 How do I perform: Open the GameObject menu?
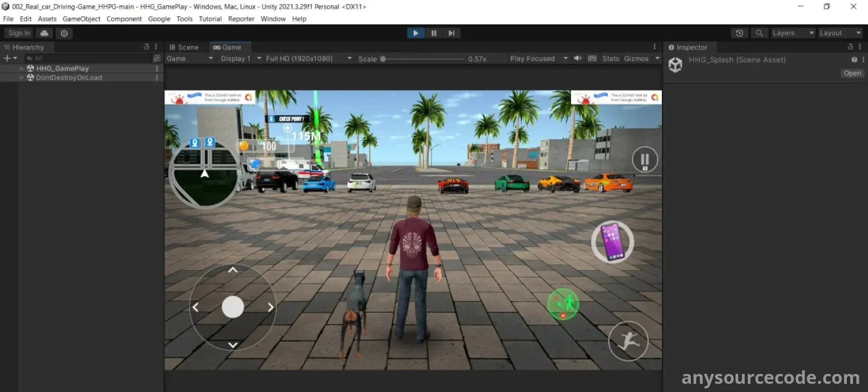81,19
